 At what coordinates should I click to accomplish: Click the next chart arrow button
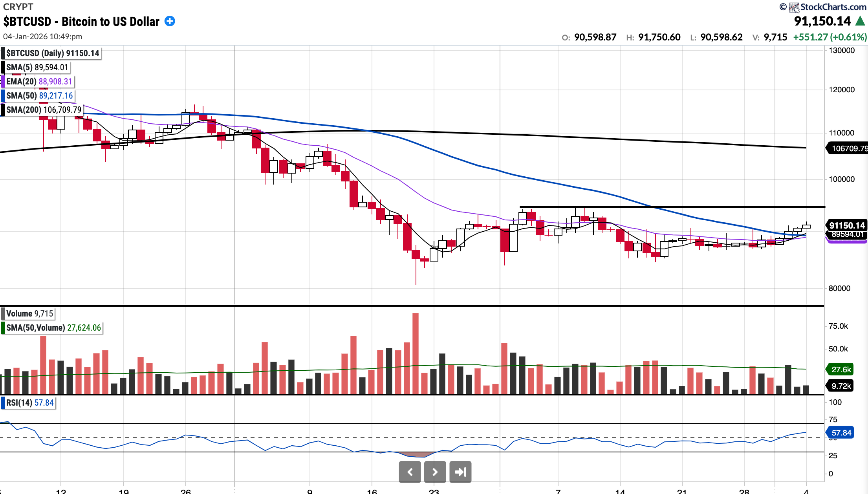435,472
